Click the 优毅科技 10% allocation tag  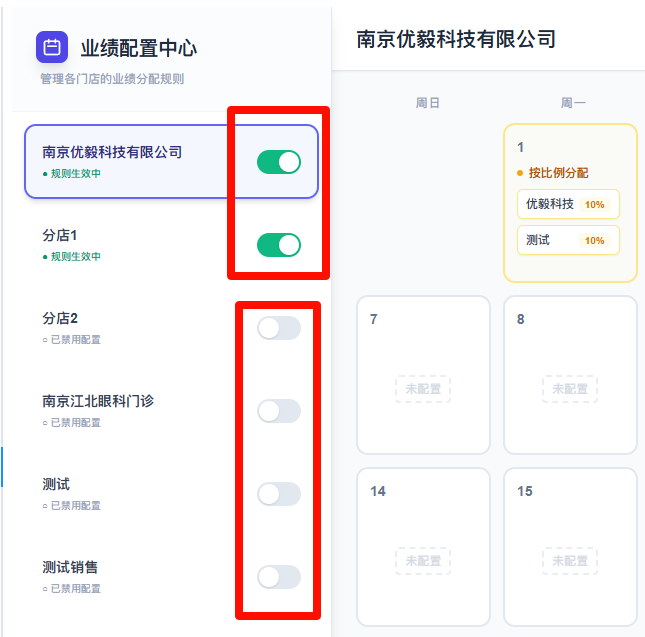(x=568, y=204)
